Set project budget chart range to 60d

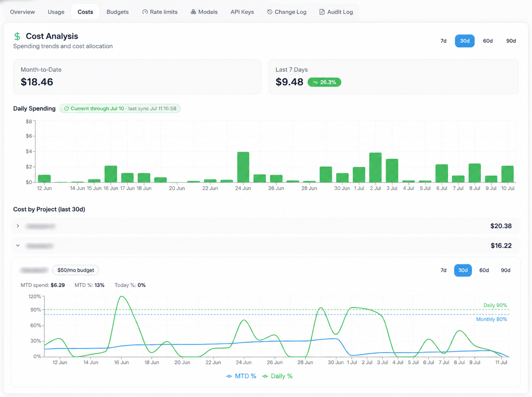click(x=484, y=270)
